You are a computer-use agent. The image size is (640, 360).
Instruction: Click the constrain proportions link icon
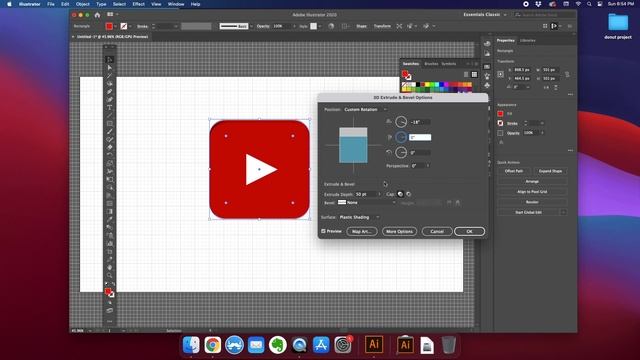coord(567,74)
